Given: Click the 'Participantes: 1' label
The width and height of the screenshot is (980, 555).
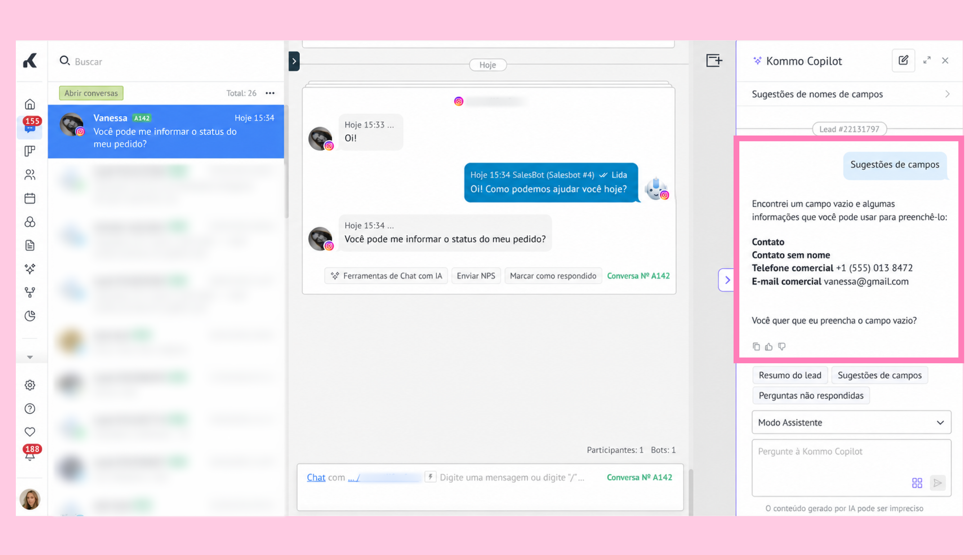Looking at the screenshot, I should 615,450.
